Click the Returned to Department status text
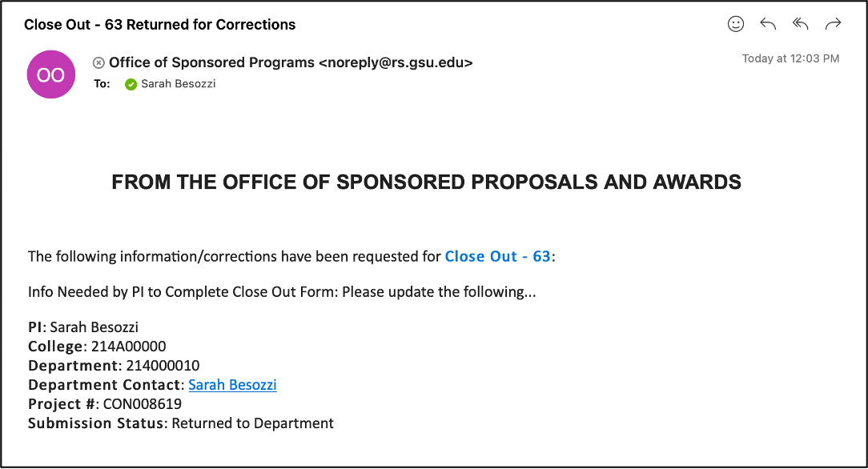Screen dimensions: 868x469 (x=252, y=423)
